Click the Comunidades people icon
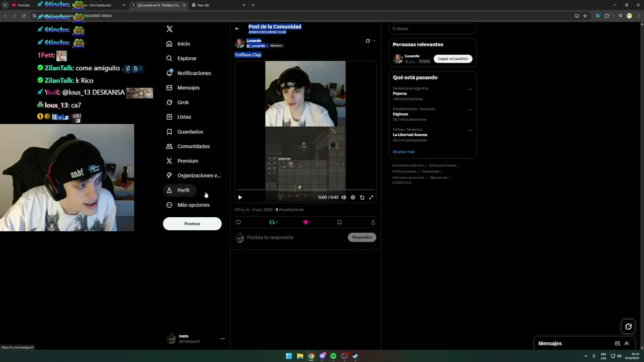644x362 pixels. tap(170, 146)
